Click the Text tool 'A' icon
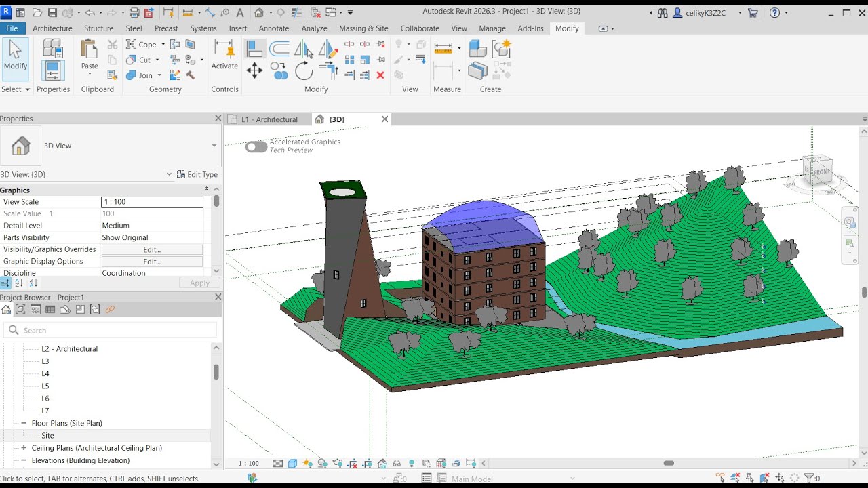The width and height of the screenshot is (868, 488). pyautogui.click(x=240, y=12)
